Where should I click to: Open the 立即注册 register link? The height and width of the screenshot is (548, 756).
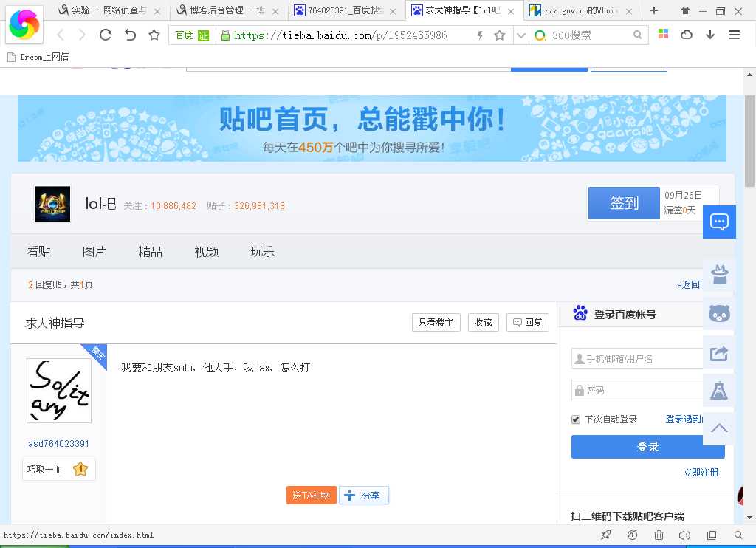701,472
